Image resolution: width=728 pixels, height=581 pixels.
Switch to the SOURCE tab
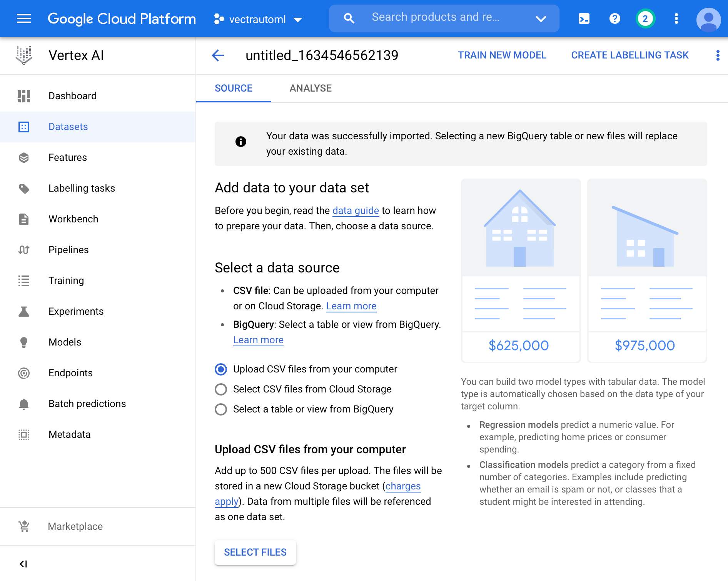pos(233,88)
